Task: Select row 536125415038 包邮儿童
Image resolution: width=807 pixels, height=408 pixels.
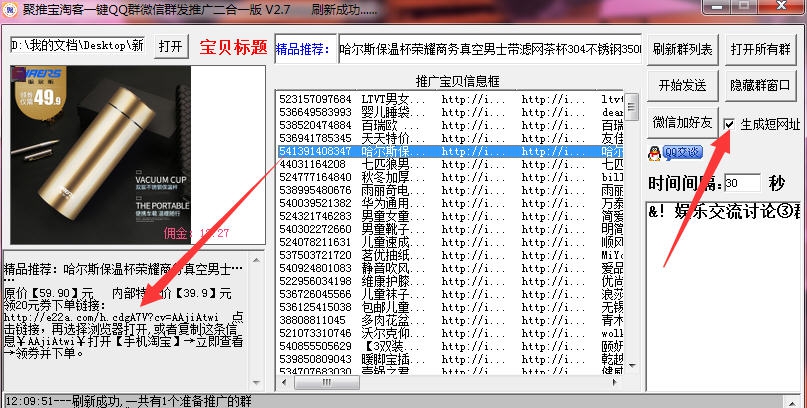Action: pos(450,307)
